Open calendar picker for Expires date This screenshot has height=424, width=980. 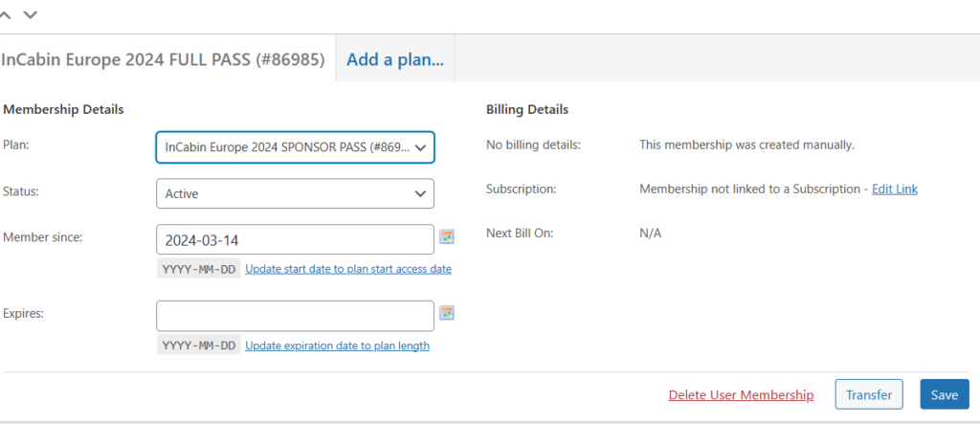(446, 313)
